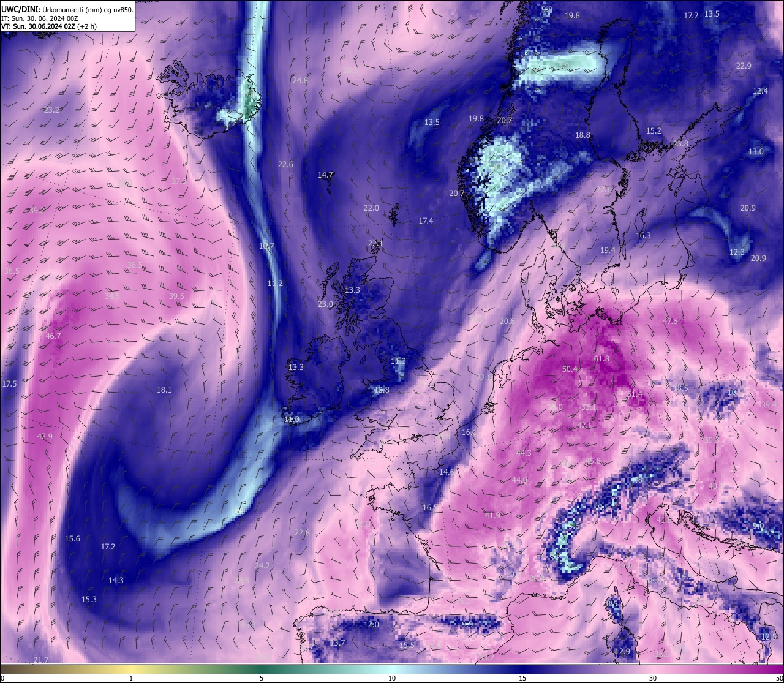Click the 14.6 value label
Screen dimensions: 784x683
point(447,472)
